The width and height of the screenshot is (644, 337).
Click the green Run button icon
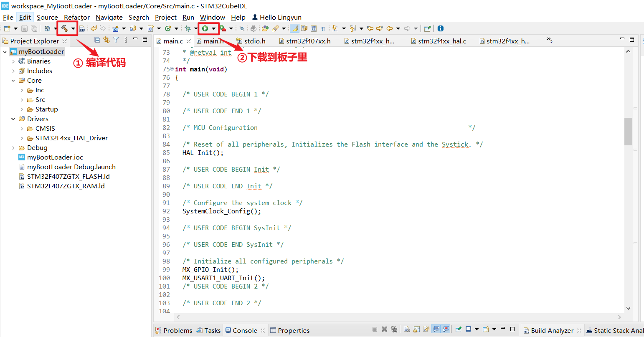coord(205,28)
